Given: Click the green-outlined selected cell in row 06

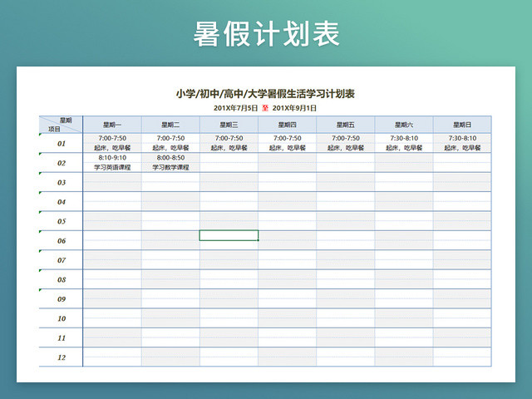Looking at the screenshot, I should [229, 235].
